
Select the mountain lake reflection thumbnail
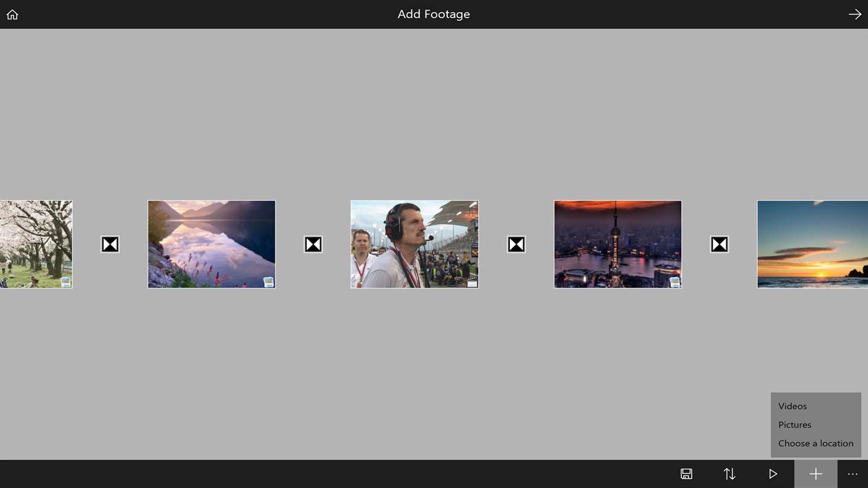[212, 244]
